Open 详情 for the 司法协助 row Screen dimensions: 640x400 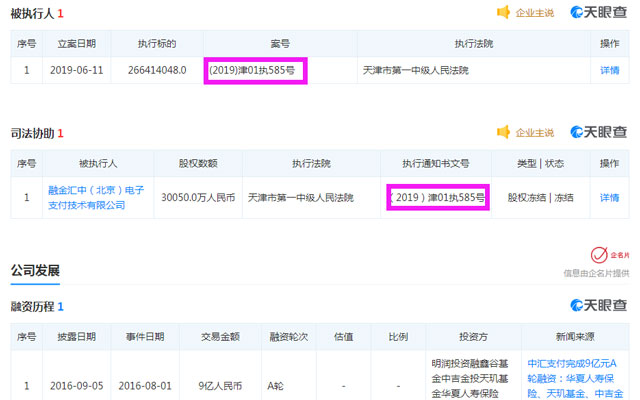(x=609, y=198)
